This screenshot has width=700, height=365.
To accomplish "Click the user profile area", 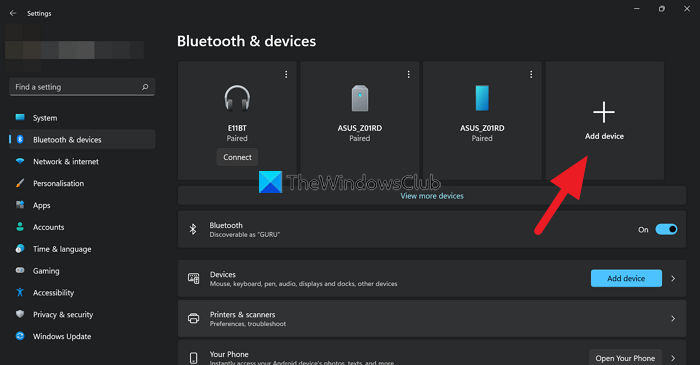I will pos(75,48).
